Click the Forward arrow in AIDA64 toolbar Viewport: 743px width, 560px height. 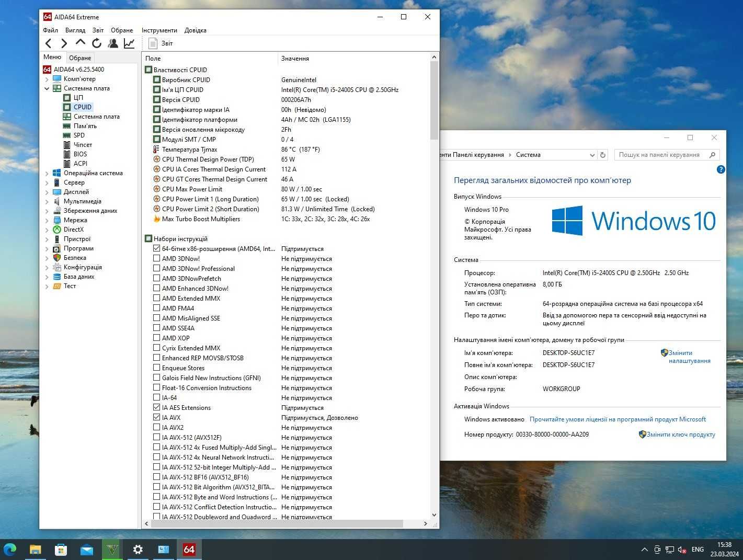pos(64,43)
